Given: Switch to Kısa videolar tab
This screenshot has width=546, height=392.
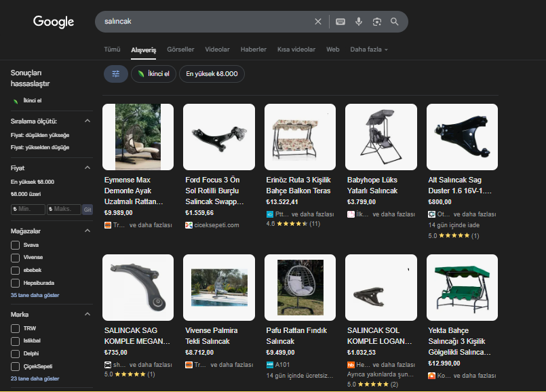Looking at the screenshot, I should pyautogui.click(x=296, y=50).
